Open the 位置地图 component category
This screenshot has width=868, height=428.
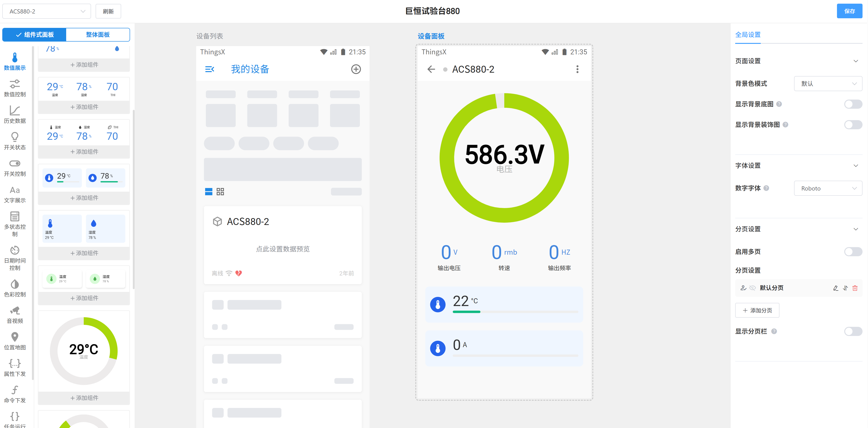pos(14,341)
